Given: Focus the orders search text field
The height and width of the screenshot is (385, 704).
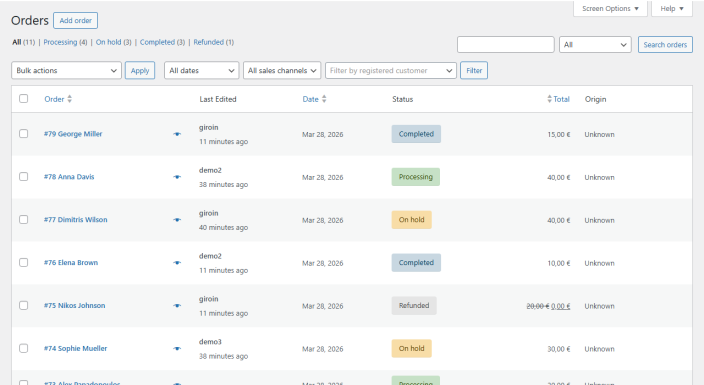Looking at the screenshot, I should tap(506, 44).
